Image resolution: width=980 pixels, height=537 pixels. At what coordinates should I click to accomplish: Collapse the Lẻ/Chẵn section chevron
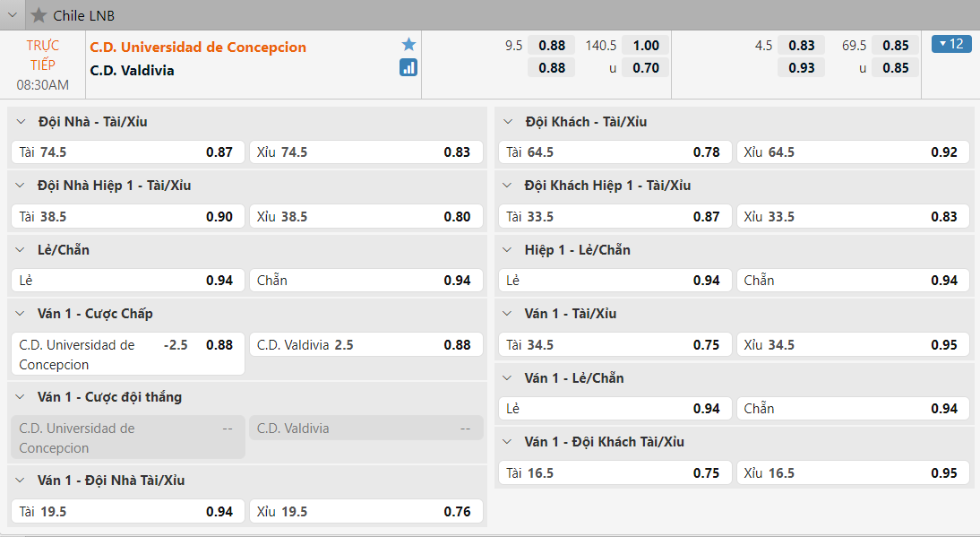[x=21, y=250]
